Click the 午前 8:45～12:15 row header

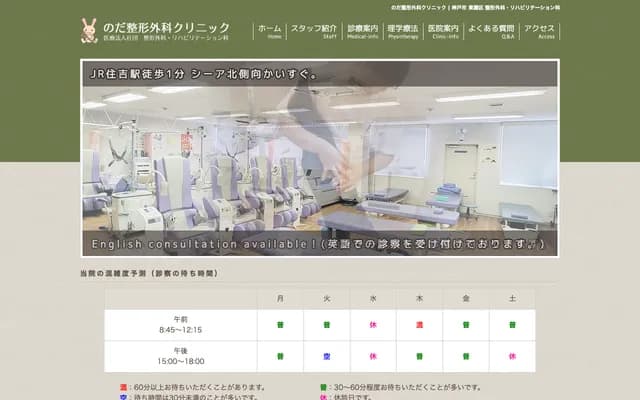point(180,325)
